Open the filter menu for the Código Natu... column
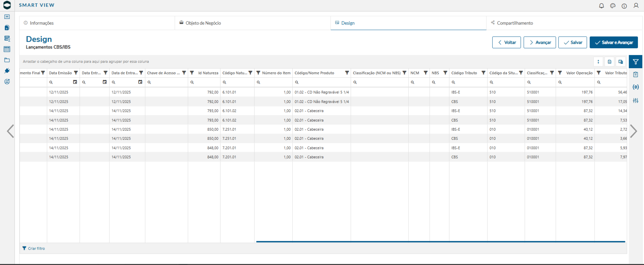This screenshot has width=644, height=265. point(250,73)
